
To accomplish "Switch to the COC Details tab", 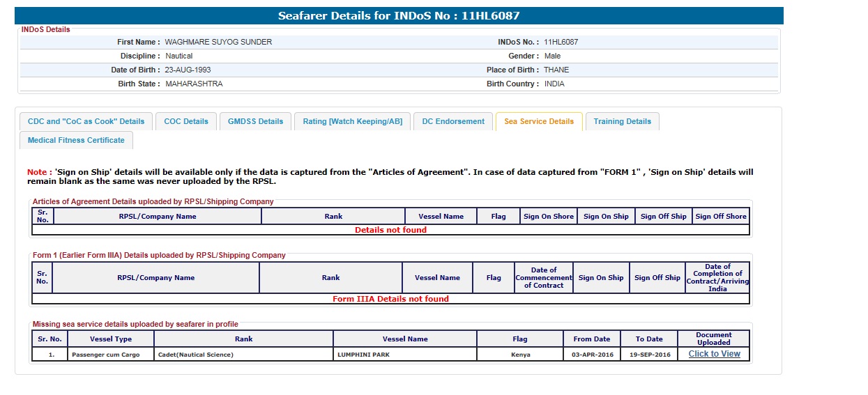I will click(x=186, y=121).
